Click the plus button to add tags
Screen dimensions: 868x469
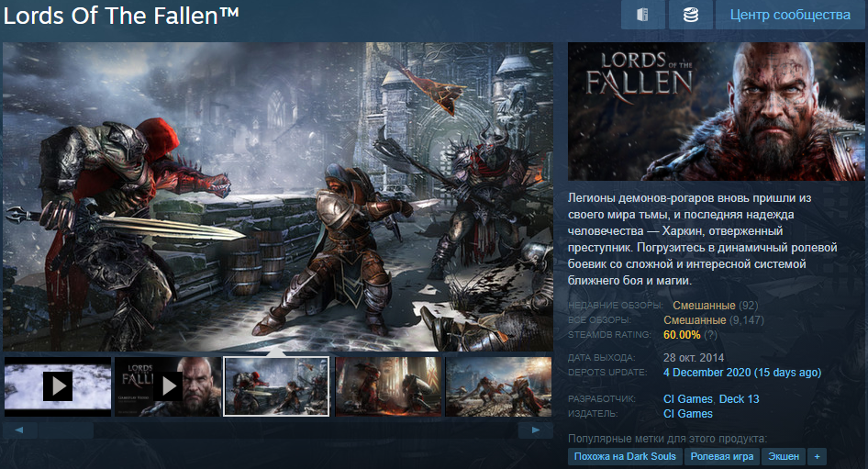click(817, 456)
